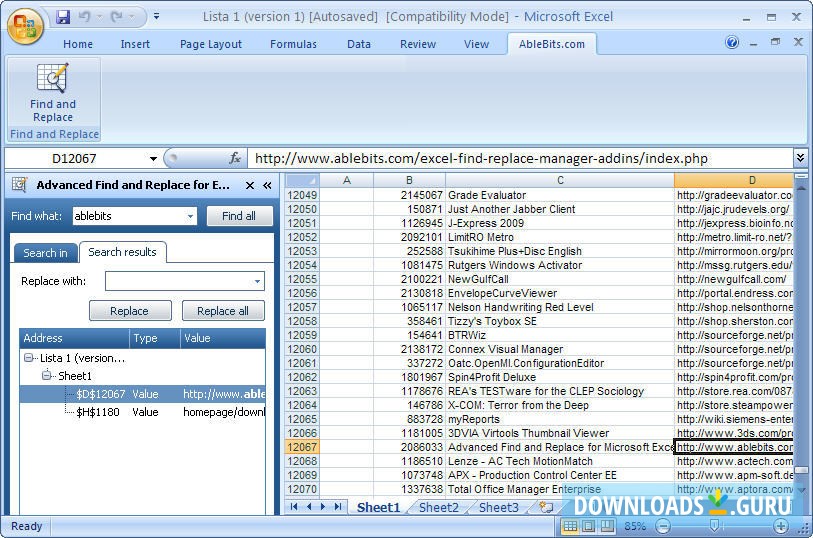This screenshot has width=813, height=538.
Task: Switch to Page Layout tab
Action: click(211, 44)
